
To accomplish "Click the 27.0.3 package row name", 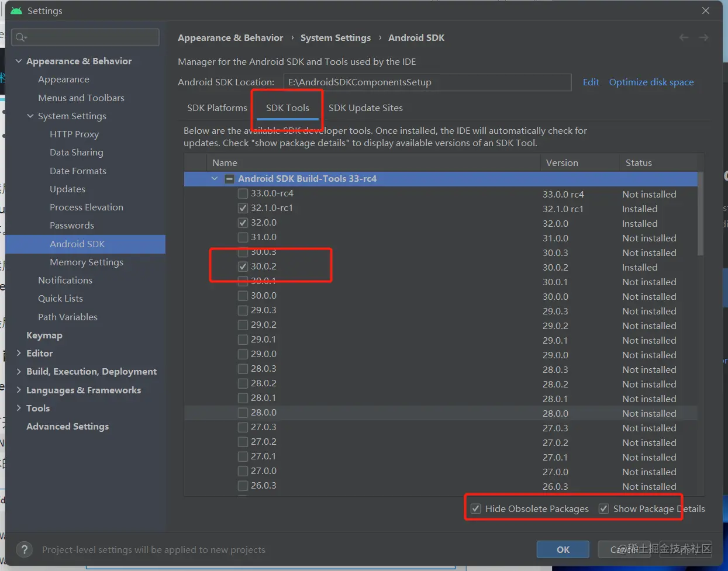I will (263, 427).
